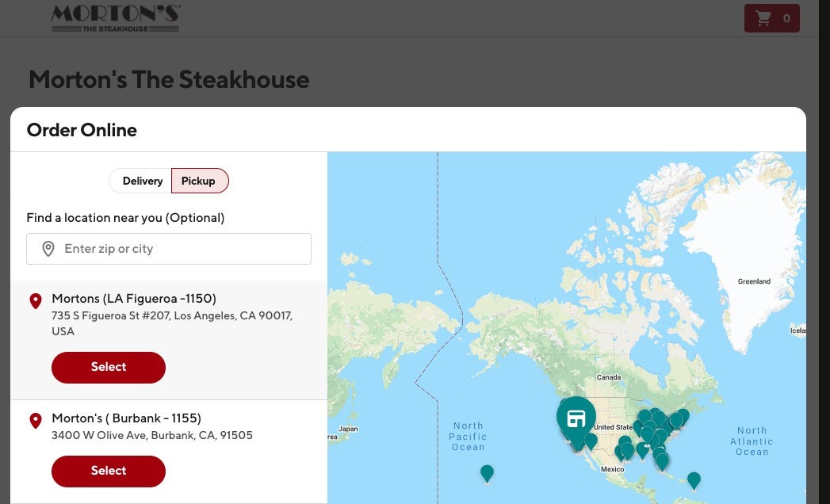Click the Morton's The Steakhouse logo

[x=114, y=17]
